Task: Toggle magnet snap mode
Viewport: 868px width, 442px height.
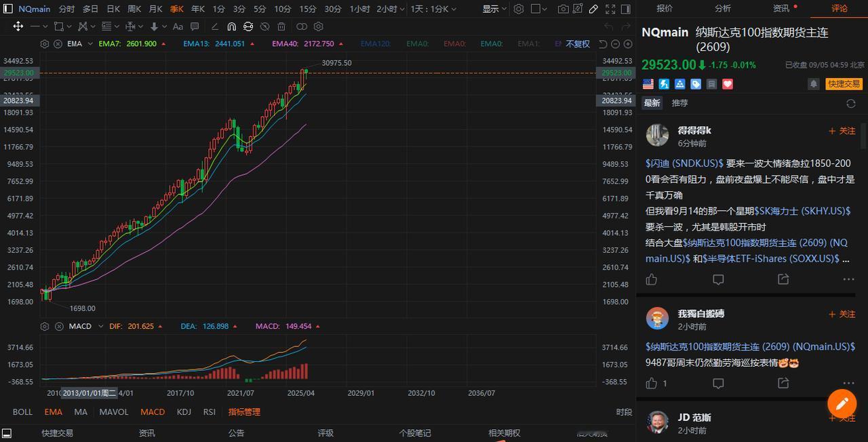Action: (x=231, y=26)
